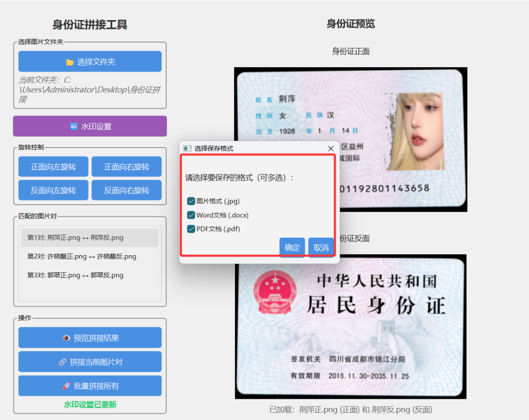Click the link icon on 拼接当前图片对

click(63, 362)
